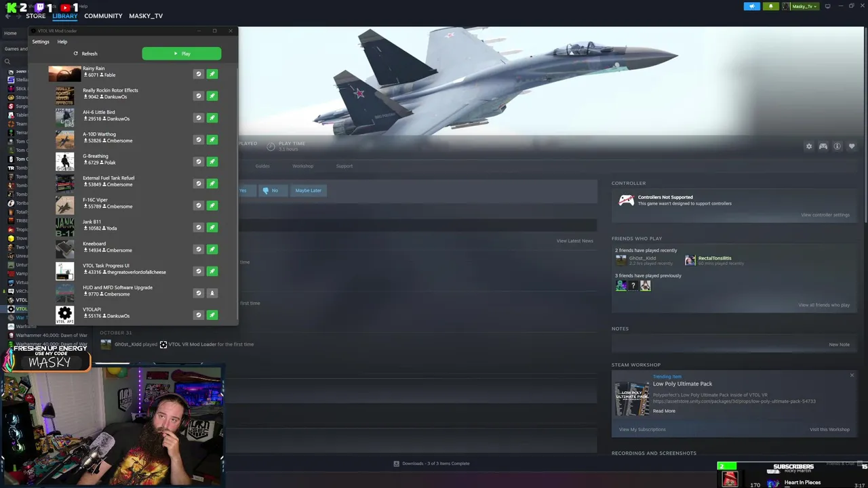Click the VTOL API gear thumbnail
The height and width of the screenshot is (488, 868).
pyautogui.click(x=64, y=314)
